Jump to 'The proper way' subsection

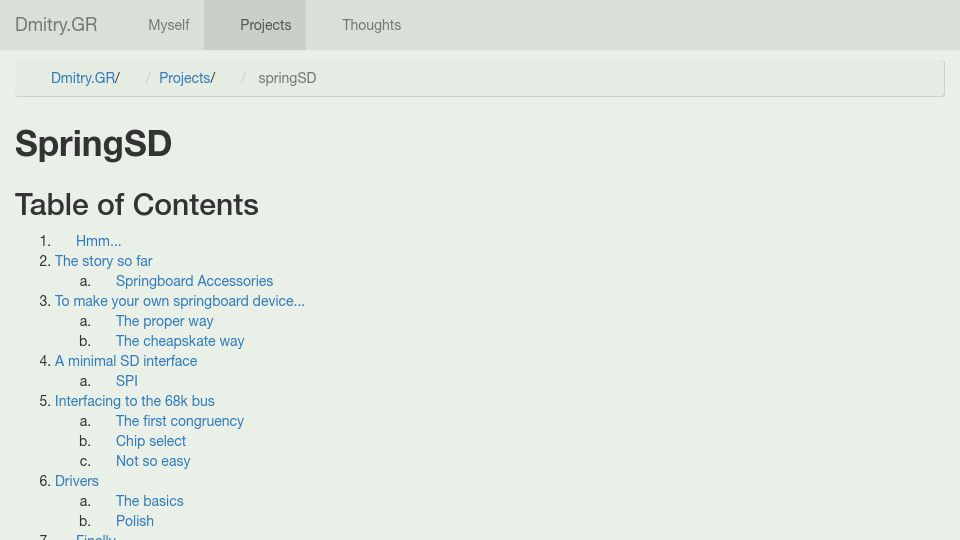164,321
